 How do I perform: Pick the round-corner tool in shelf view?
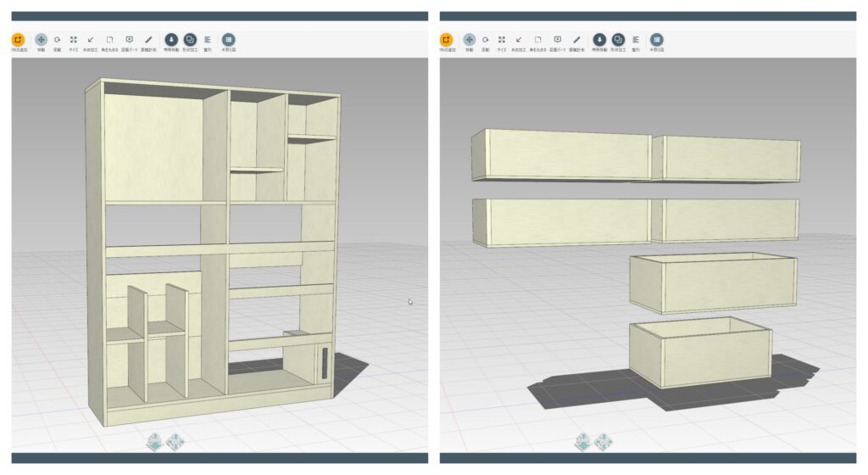click(x=109, y=40)
